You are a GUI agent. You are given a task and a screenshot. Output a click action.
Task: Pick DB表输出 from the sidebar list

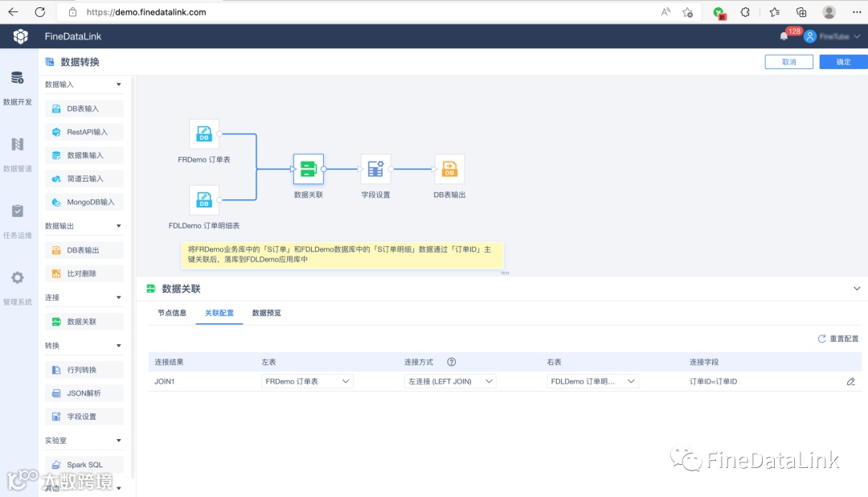tap(84, 250)
